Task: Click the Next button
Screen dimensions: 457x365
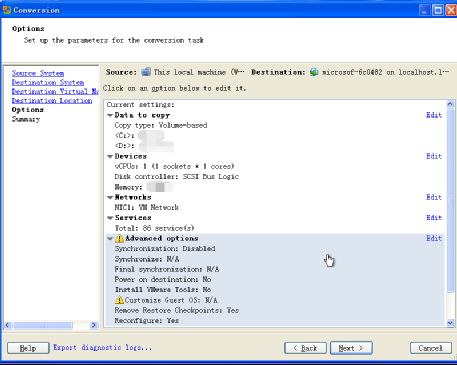Action: [351, 348]
